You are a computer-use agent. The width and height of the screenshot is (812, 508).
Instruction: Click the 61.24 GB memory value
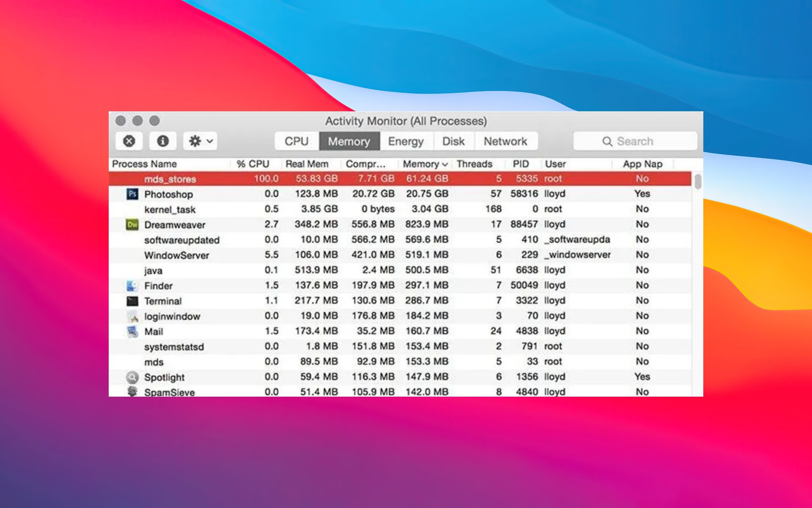[x=427, y=179]
